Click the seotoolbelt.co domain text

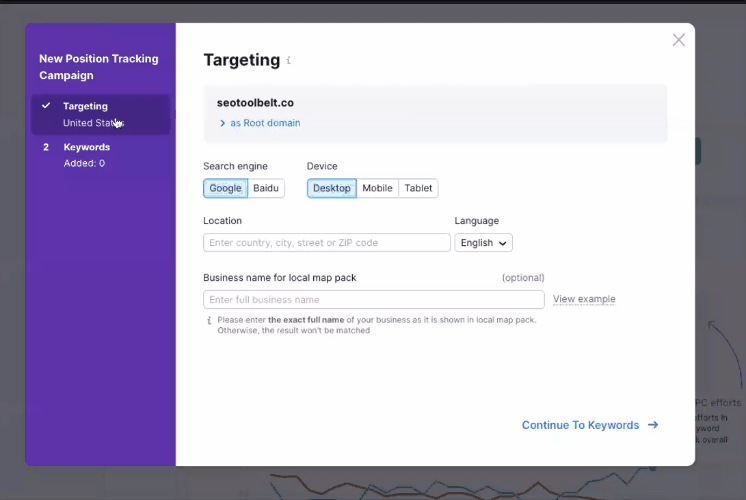coord(255,103)
